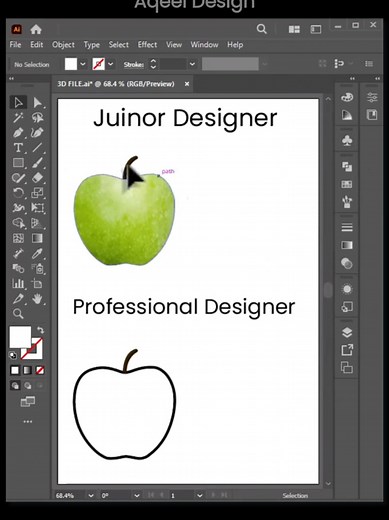
Task: Enable Draw Behind mode
Action: tap(28, 386)
